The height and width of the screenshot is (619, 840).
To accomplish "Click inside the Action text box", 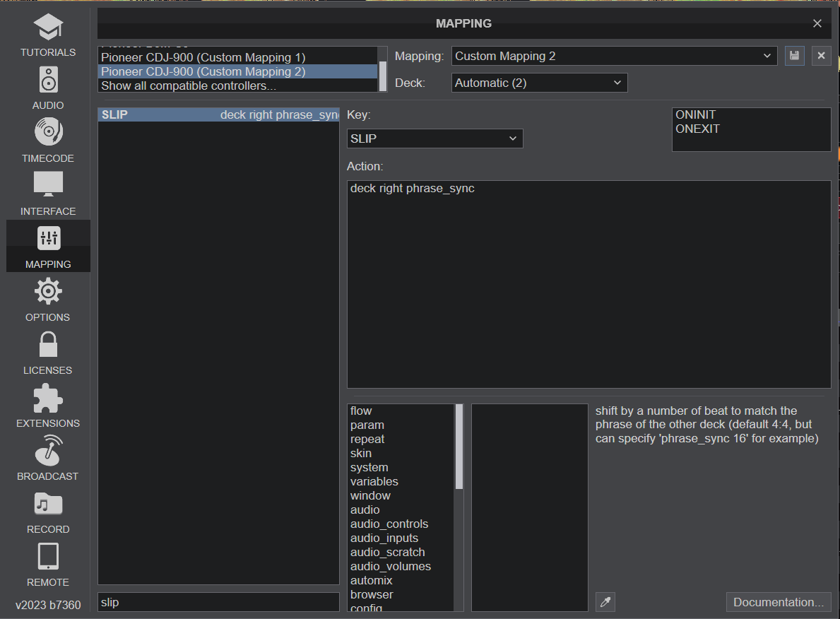I will click(x=588, y=284).
